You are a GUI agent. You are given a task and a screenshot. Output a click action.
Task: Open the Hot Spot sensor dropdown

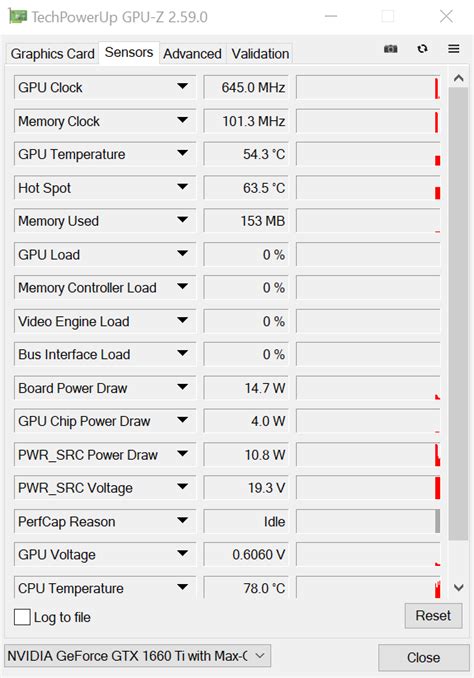click(183, 187)
